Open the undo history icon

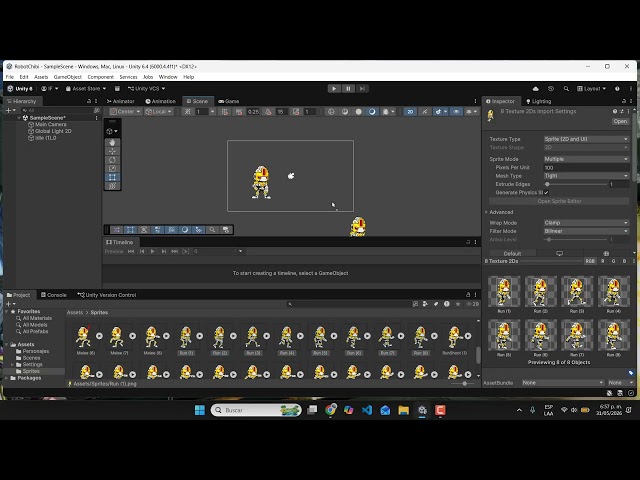coord(551,89)
